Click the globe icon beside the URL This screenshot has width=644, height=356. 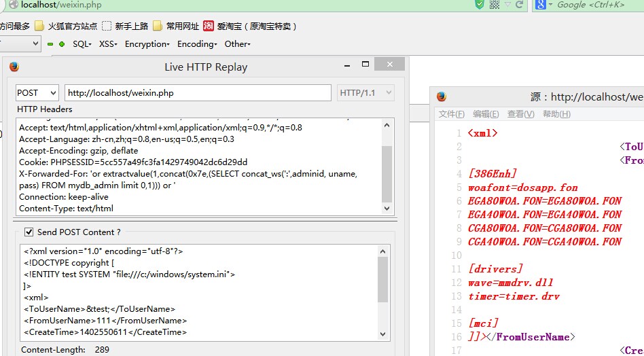click(x=14, y=5)
